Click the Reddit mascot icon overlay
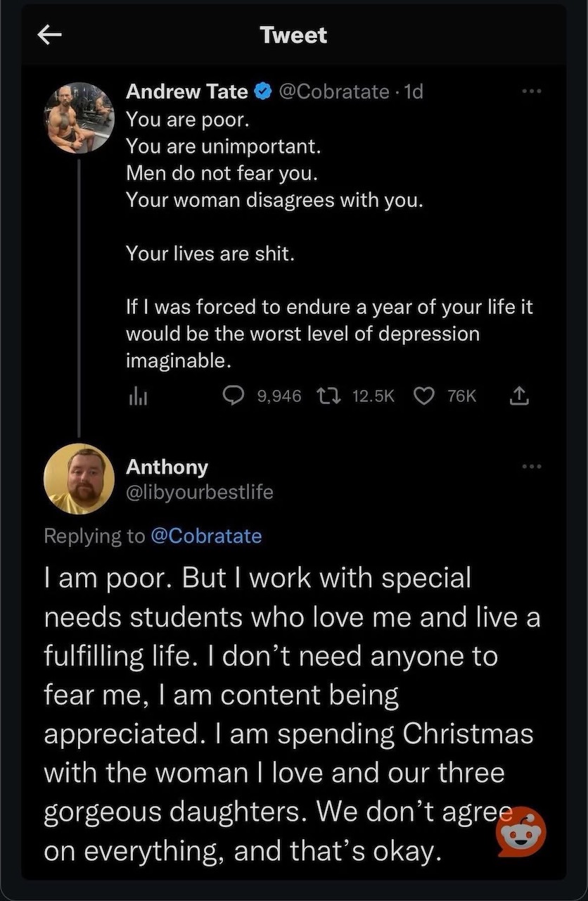Image resolution: width=588 pixels, height=901 pixels. pyautogui.click(x=521, y=832)
